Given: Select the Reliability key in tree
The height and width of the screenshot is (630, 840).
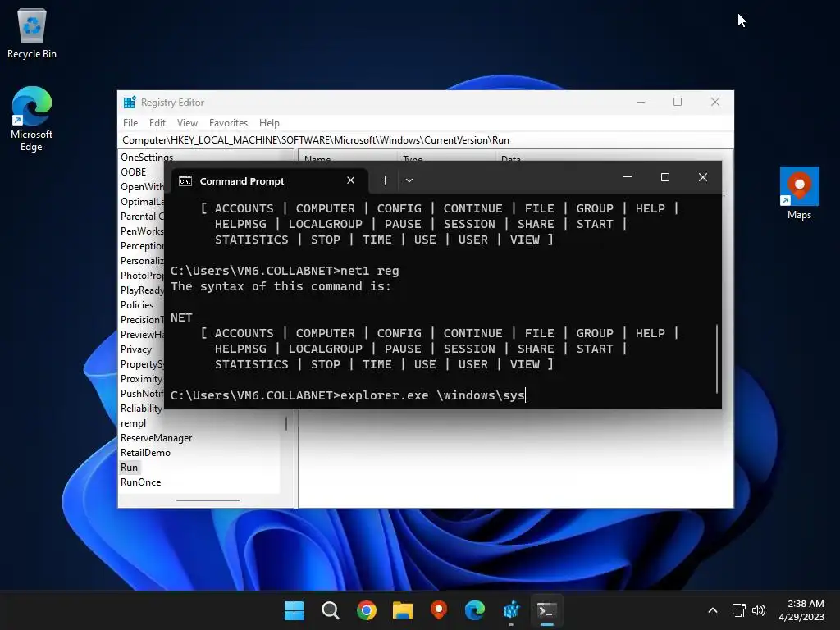Looking at the screenshot, I should (141, 409).
